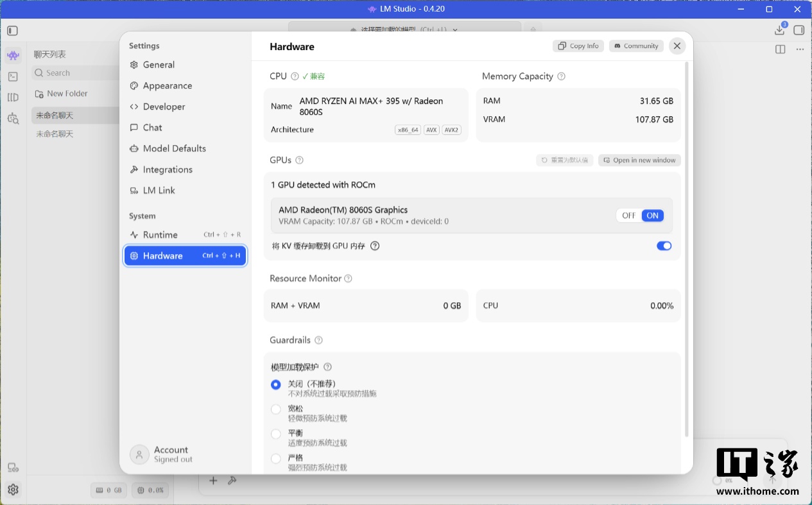This screenshot has height=505, width=812.
Task: Open the LM Link settings tab
Action: 185,191
